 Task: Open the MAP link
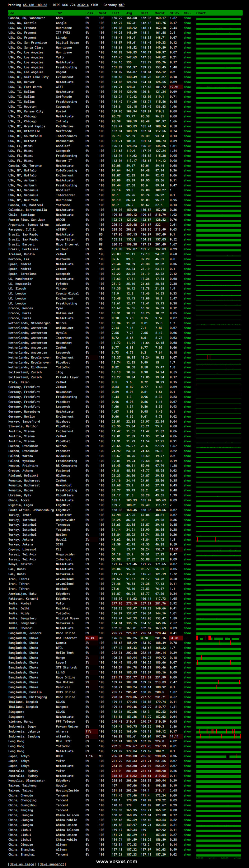[121, 5]
